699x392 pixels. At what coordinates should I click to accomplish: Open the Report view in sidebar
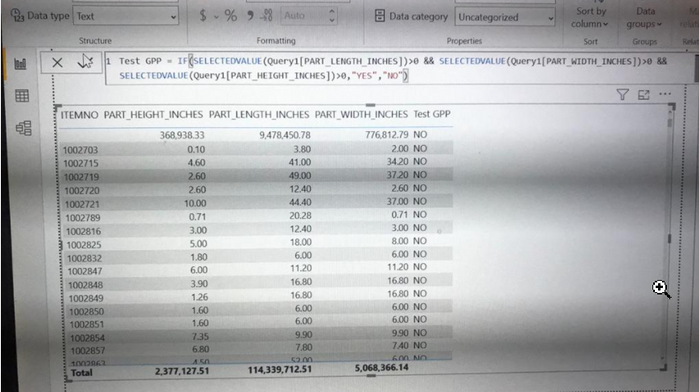[21, 64]
